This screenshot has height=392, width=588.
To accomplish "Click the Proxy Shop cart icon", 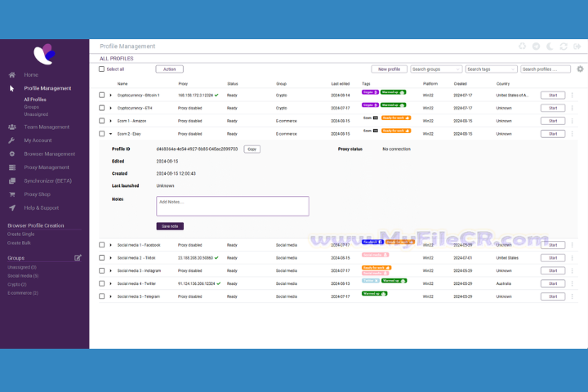I will pyautogui.click(x=12, y=194).
